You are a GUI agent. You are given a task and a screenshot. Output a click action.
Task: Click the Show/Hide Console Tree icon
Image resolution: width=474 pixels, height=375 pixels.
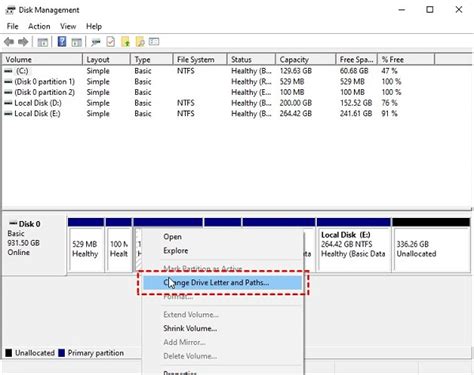pyautogui.click(x=43, y=42)
